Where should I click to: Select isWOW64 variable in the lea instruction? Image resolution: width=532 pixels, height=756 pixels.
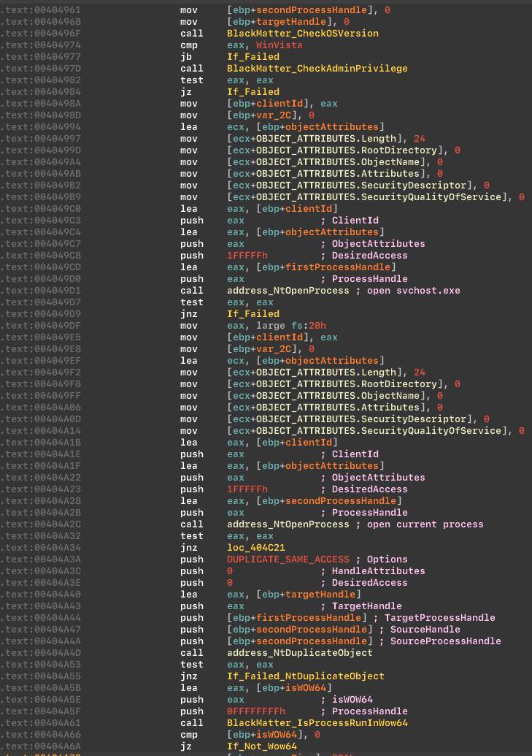click(305, 688)
